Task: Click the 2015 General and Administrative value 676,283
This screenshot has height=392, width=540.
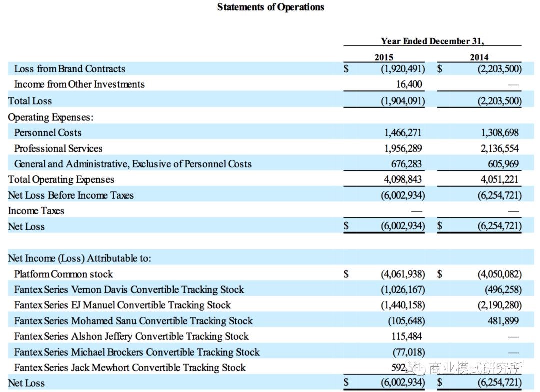Action: (406, 164)
